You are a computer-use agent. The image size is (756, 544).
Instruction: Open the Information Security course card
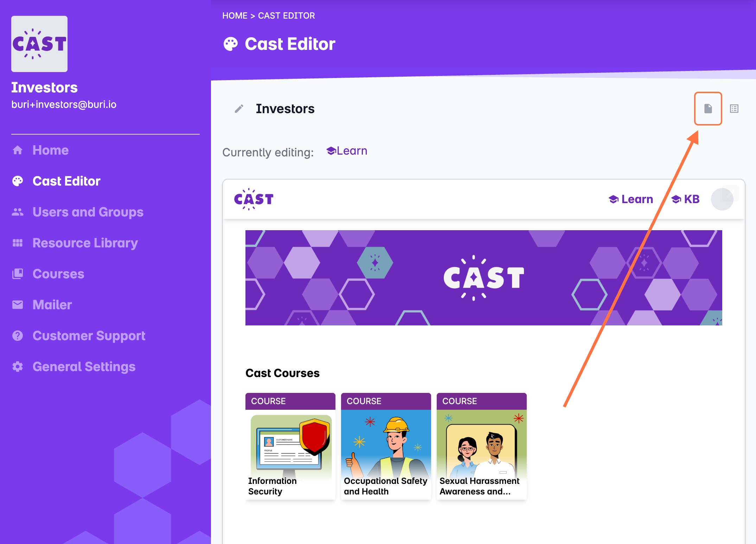[290, 446]
